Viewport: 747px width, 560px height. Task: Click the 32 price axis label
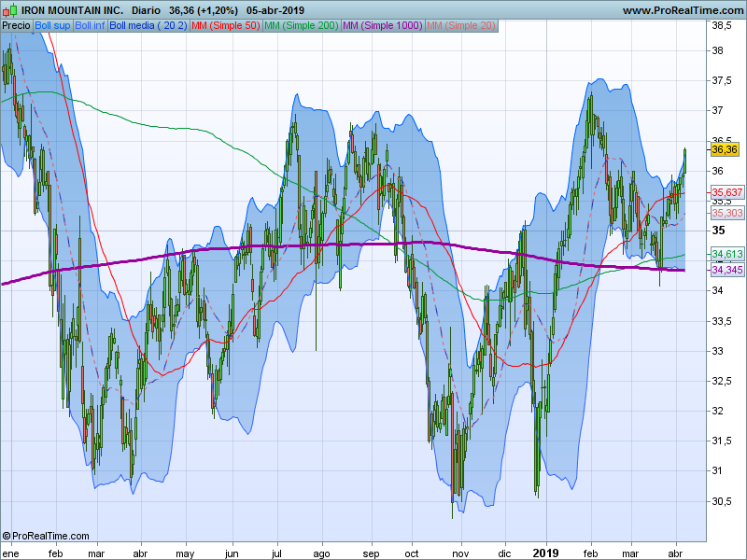[717, 411]
